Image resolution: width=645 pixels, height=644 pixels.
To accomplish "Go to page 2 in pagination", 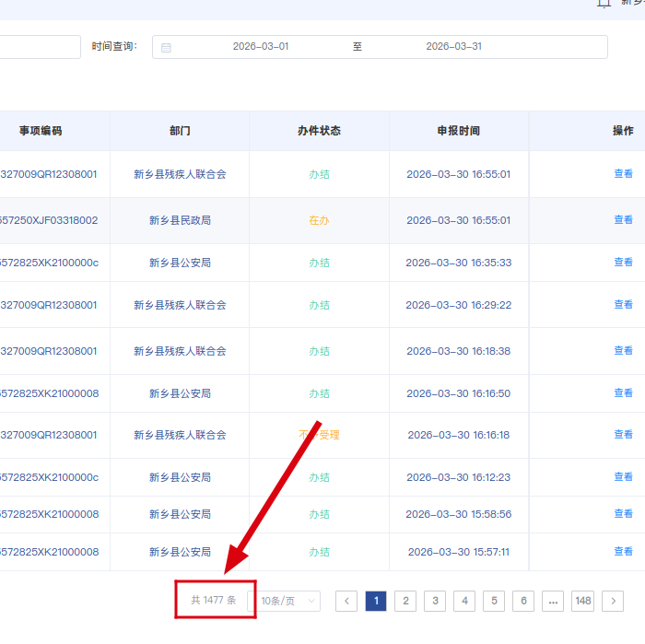I will (405, 601).
